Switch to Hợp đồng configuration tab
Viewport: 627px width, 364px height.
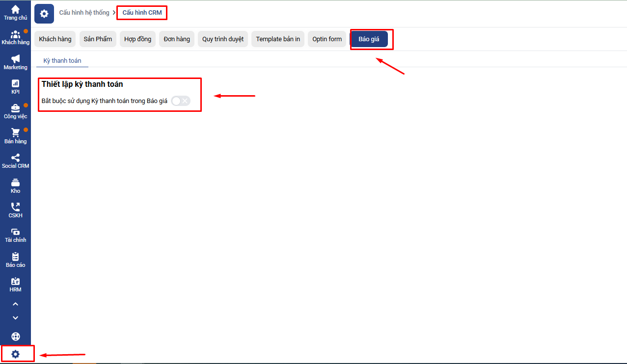coord(137,39)
